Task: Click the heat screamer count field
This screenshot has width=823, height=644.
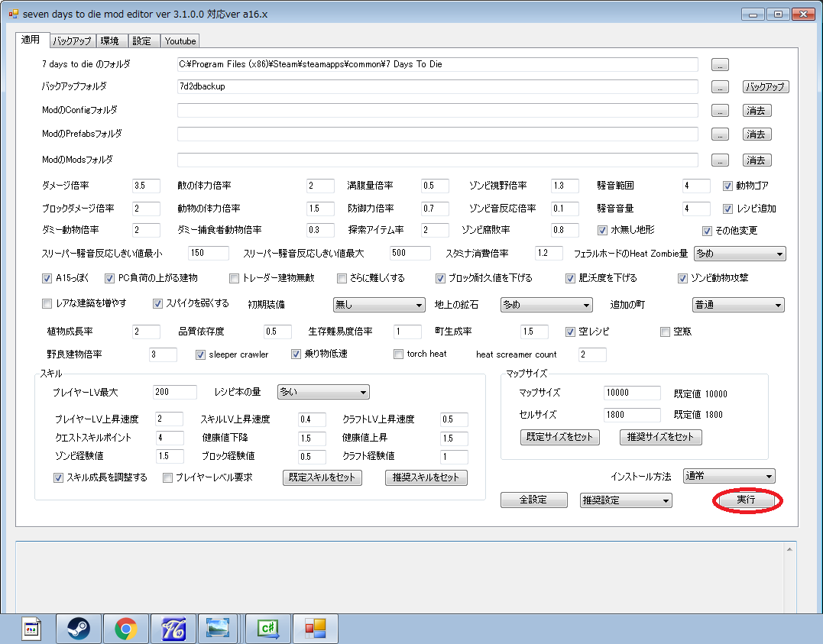Action: pos(592,354)
